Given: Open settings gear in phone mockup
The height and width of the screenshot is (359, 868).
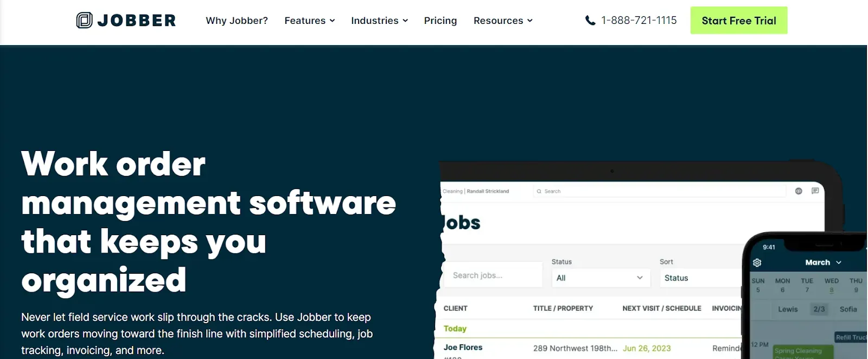Looking at the screenshot, I should tap(757, 263).
